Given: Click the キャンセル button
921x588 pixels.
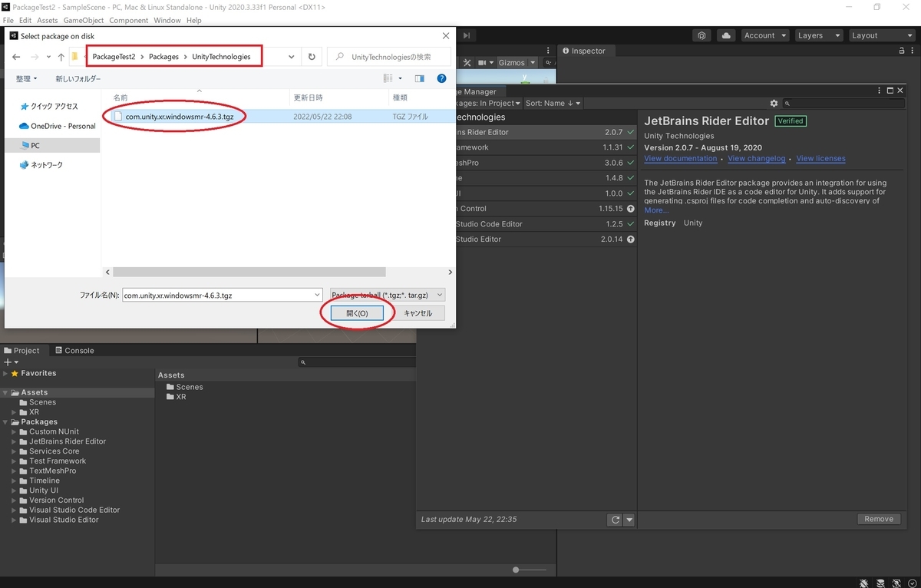Looking at the screenshot, I should [418, 313].
